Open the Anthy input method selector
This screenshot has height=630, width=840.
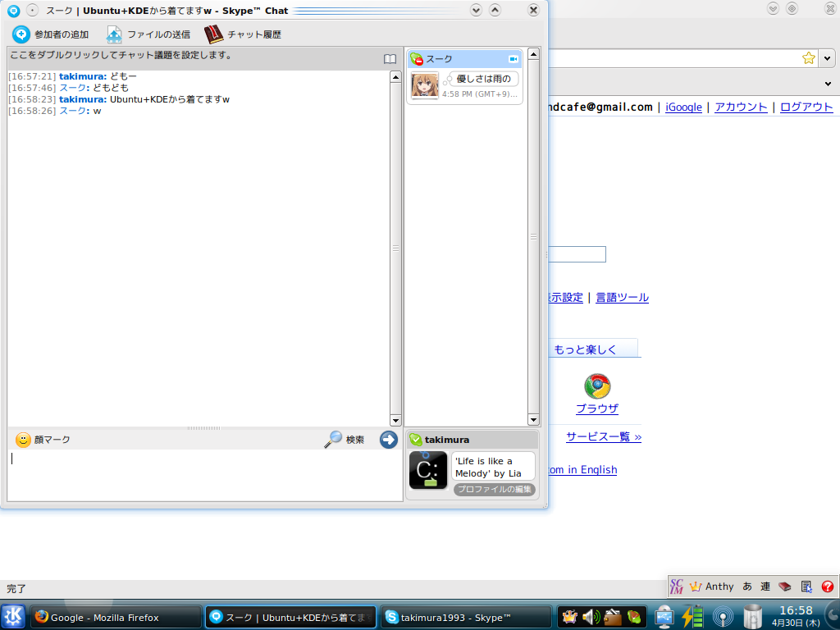coord(711,587)
